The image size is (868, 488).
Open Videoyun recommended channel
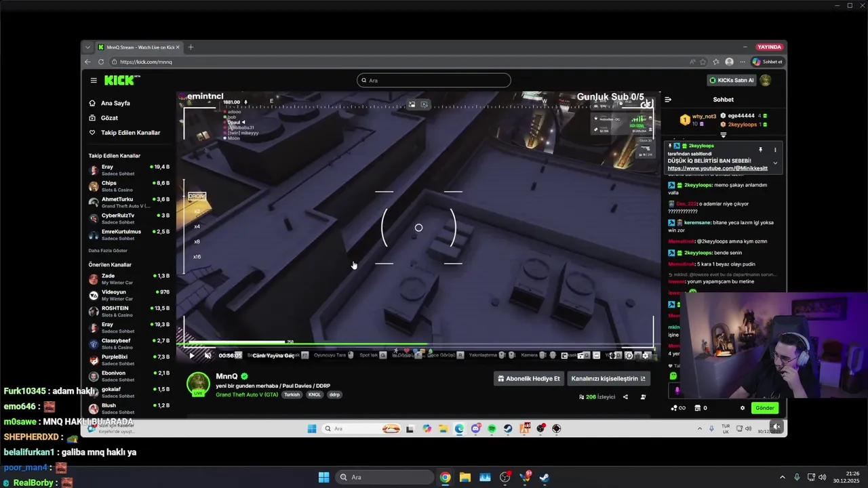[x=129, y=295]
